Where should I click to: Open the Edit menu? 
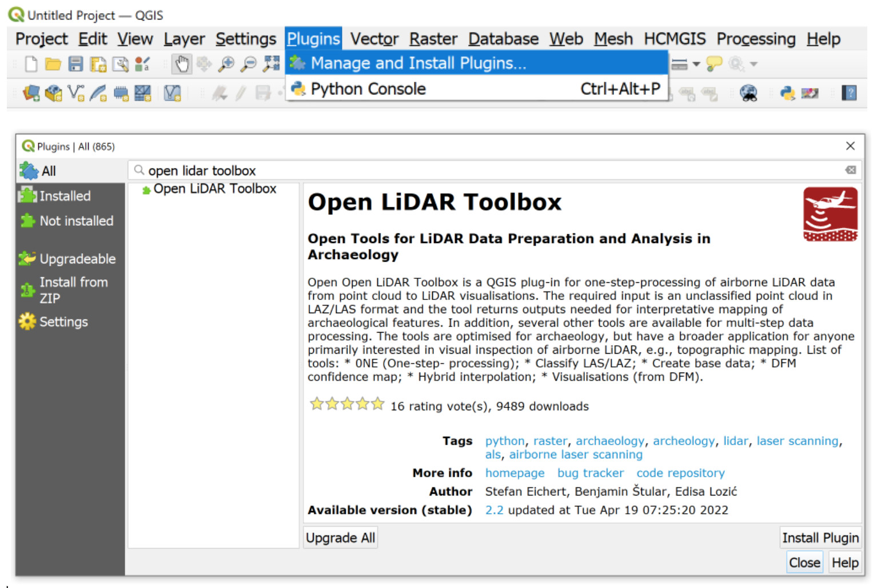click(93, 39)
